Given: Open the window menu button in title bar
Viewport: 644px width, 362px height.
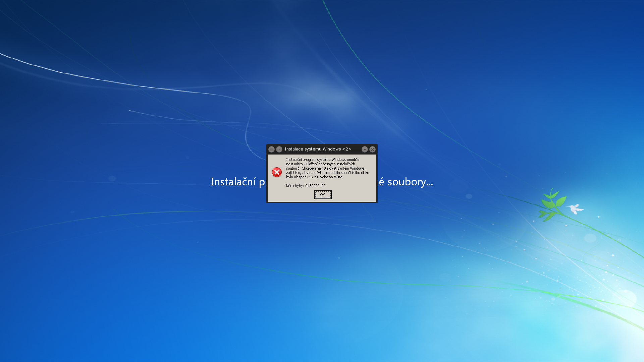Looking at the screenshot, I should click(x=271, y=149).
